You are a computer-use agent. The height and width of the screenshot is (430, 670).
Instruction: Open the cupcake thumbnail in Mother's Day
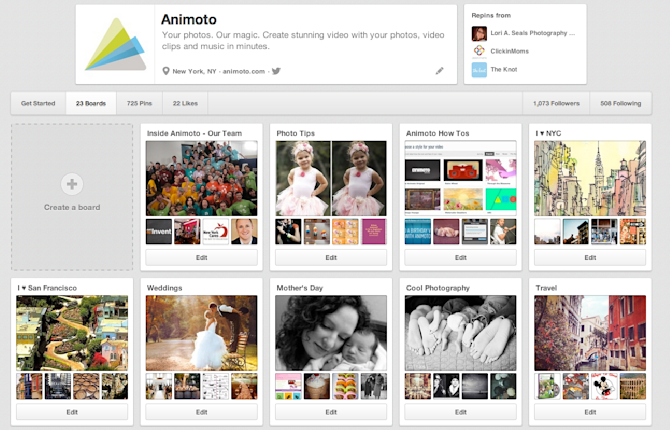tap(317, 386)
